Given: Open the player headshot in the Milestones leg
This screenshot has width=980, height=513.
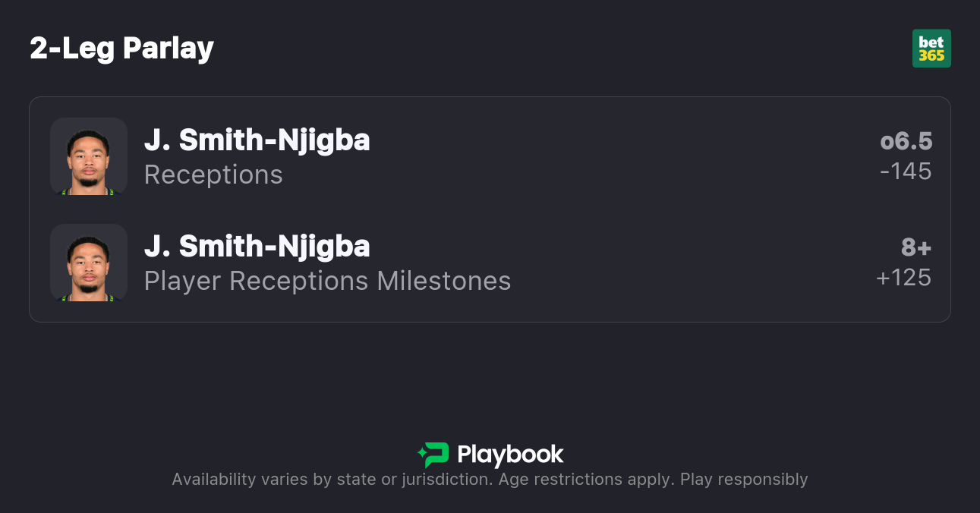Looking at the screenshot, I should click(x=89, y=263).
